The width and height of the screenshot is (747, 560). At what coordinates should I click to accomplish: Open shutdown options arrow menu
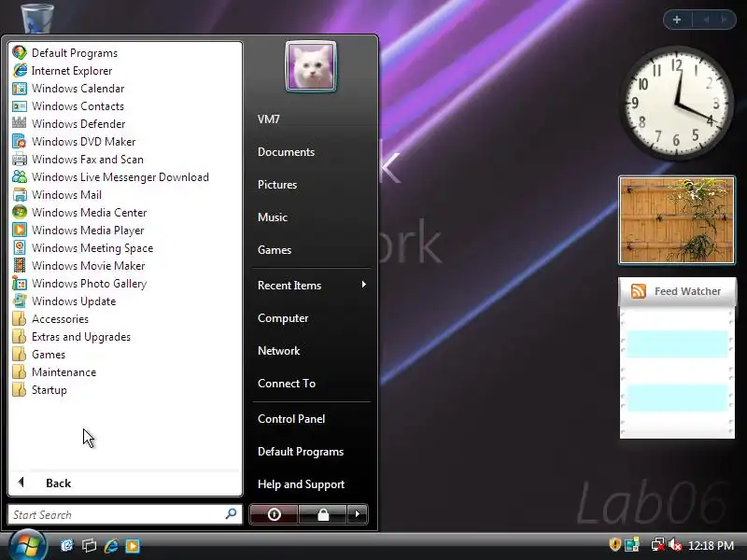click(358, 514)
